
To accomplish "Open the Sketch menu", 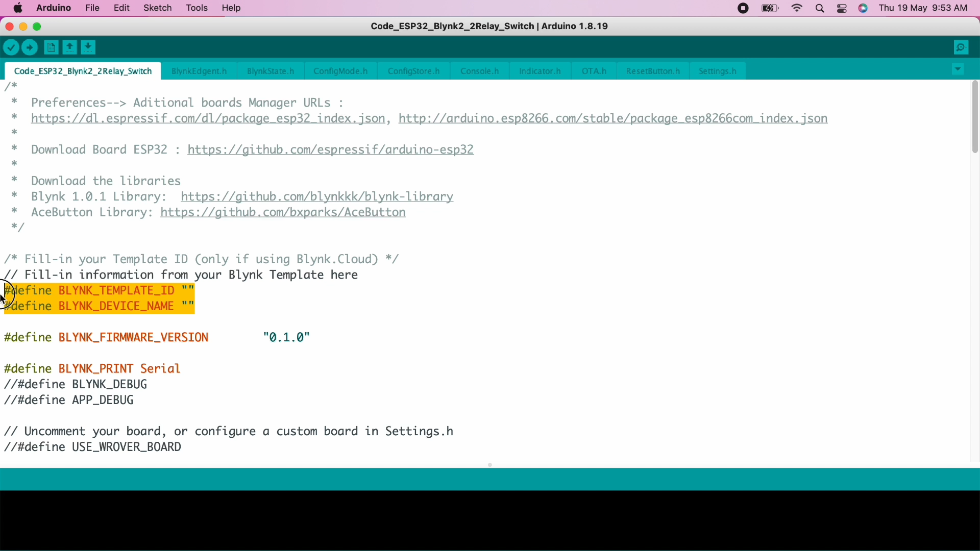I will click(x=158, y=8).
